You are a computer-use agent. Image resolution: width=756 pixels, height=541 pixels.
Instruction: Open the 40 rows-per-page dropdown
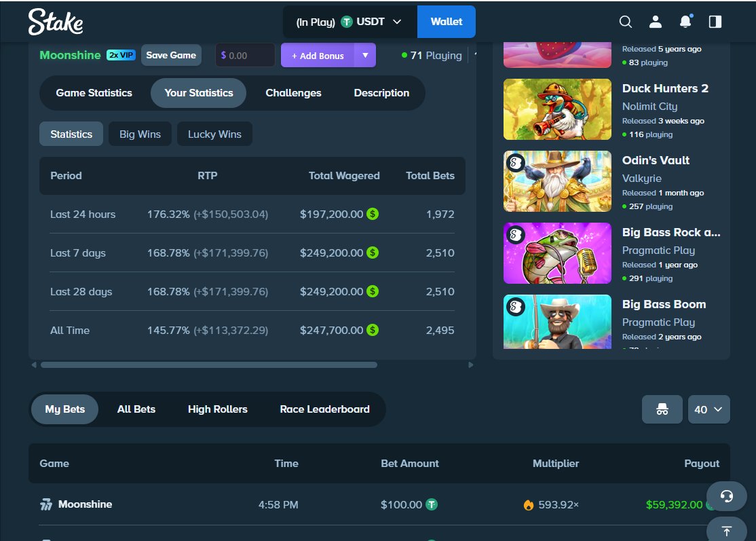pyautogui.click(x=708, y=409)
